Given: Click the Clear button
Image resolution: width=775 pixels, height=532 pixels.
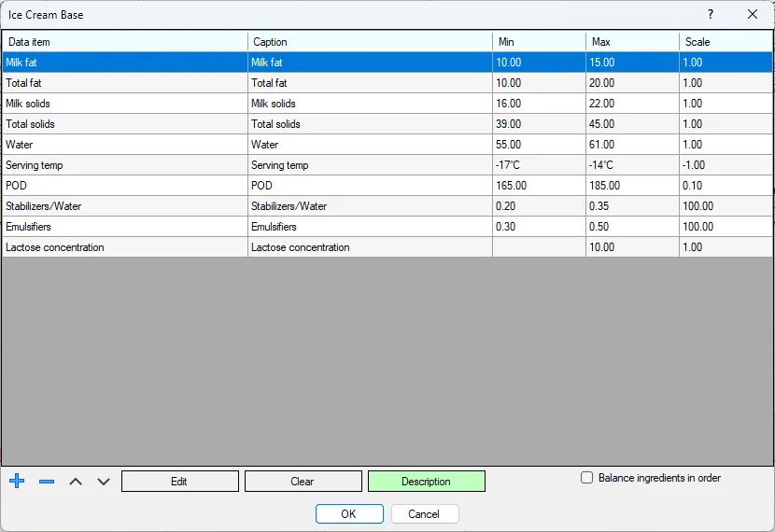Looking at the screenshot, I should (303, 481).
